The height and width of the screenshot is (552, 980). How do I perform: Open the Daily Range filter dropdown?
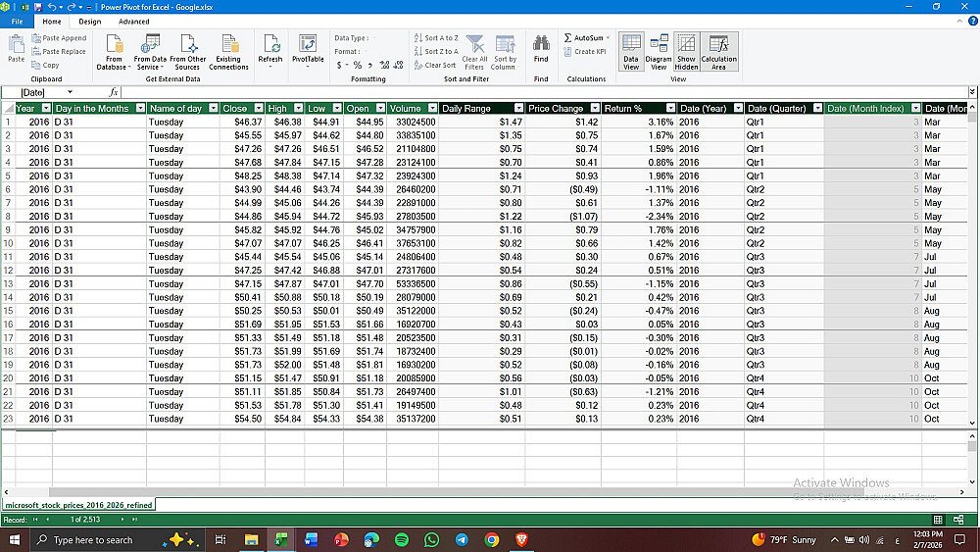click(518, 108)
